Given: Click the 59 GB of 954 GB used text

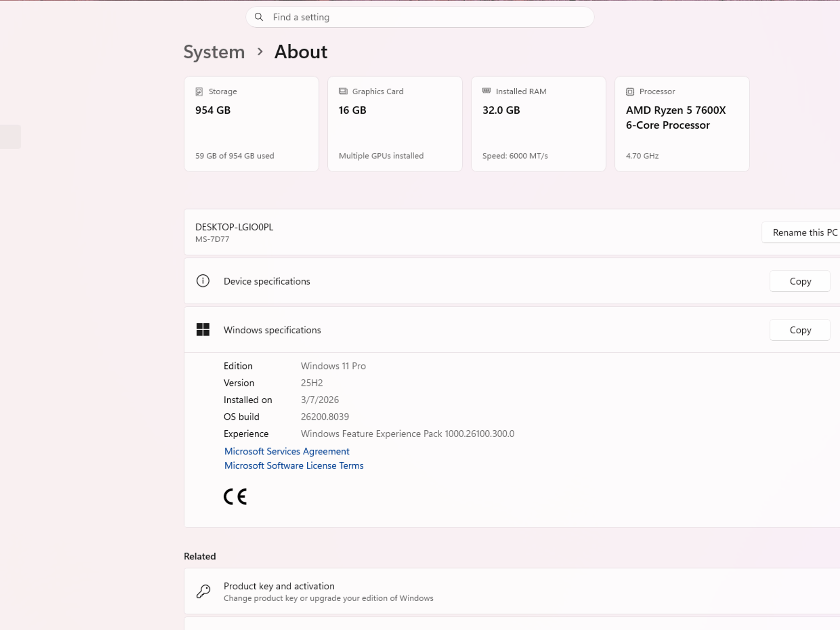Looking at the screenshot, I should 235,156.
